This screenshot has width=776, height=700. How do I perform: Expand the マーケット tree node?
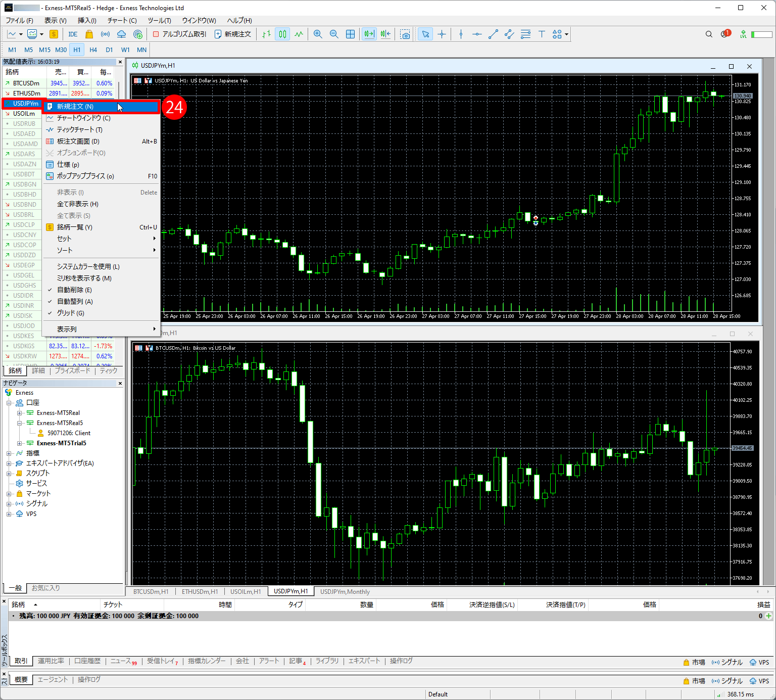(x=9, y=494)
